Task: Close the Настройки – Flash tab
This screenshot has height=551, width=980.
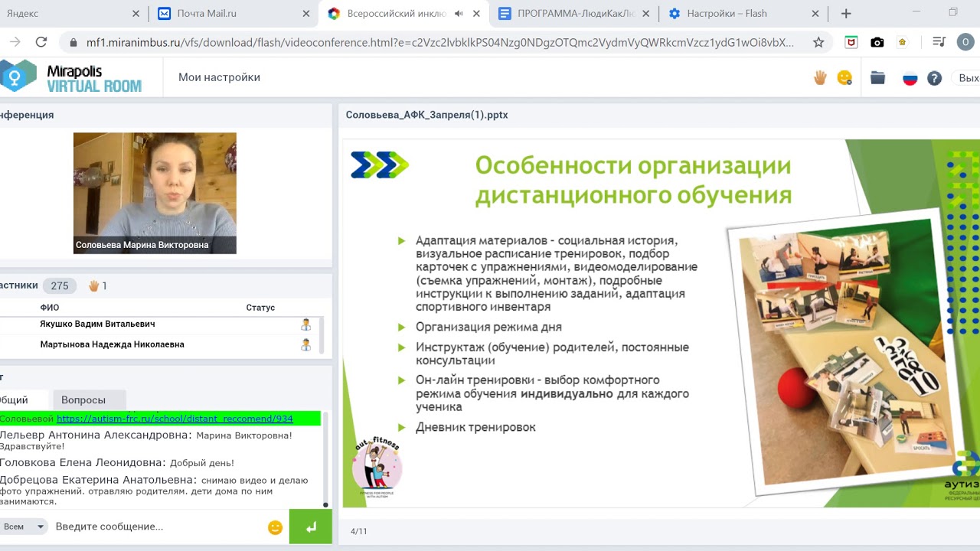Action: tap(815, 13)
